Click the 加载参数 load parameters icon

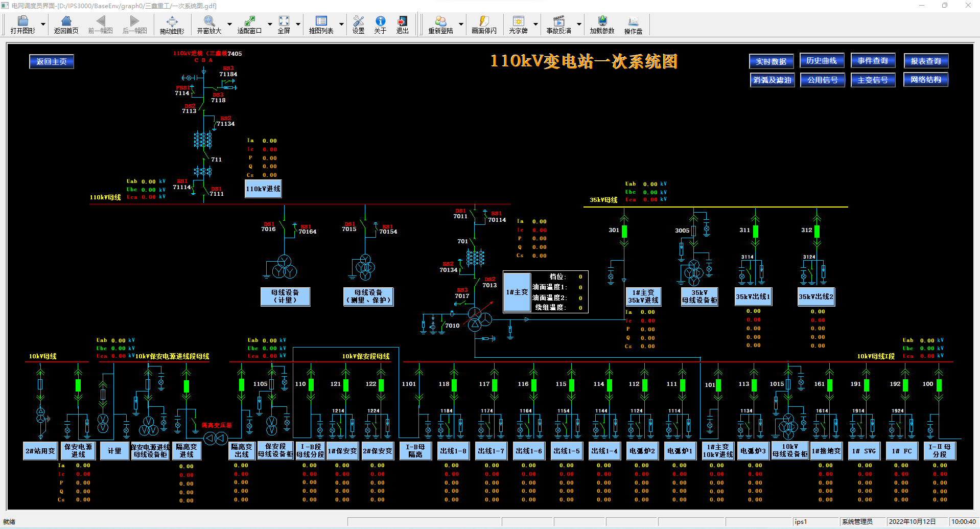click(x=602, y=24)
